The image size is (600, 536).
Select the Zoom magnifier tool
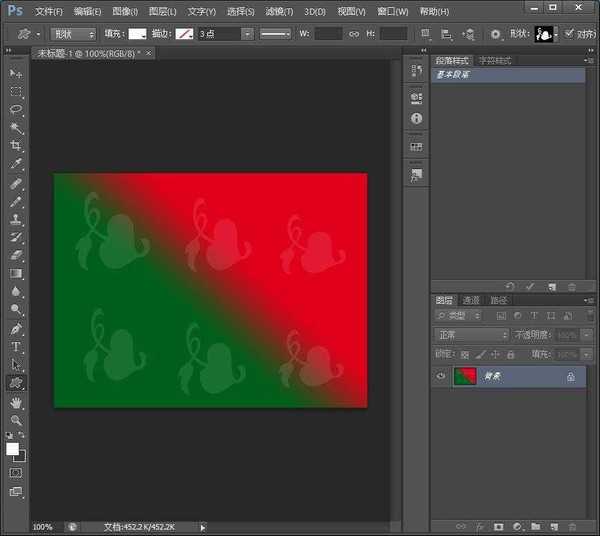click(16, 420)
